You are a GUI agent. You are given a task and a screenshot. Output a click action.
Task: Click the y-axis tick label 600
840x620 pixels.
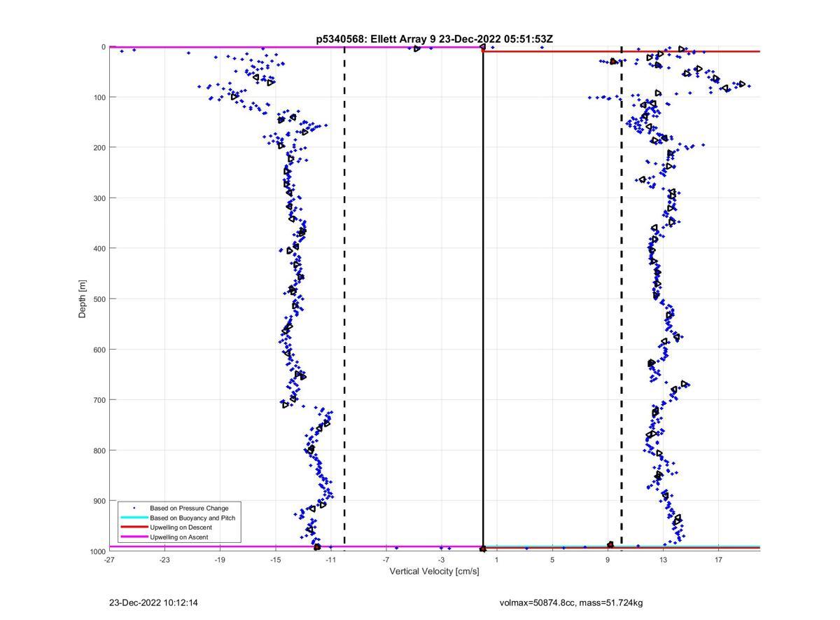(99, 350)
